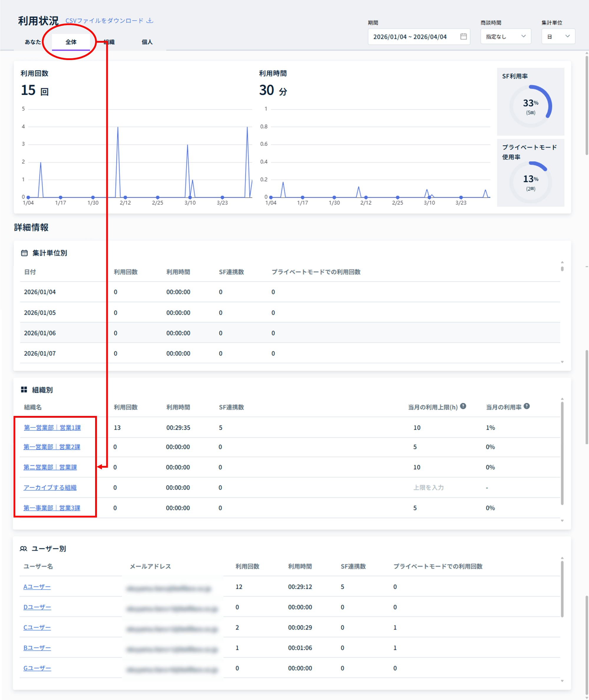Click the 組織別 grid icon
Viewport: 589px width, 700px height.
pyautogui.click(x=24, y=389)
